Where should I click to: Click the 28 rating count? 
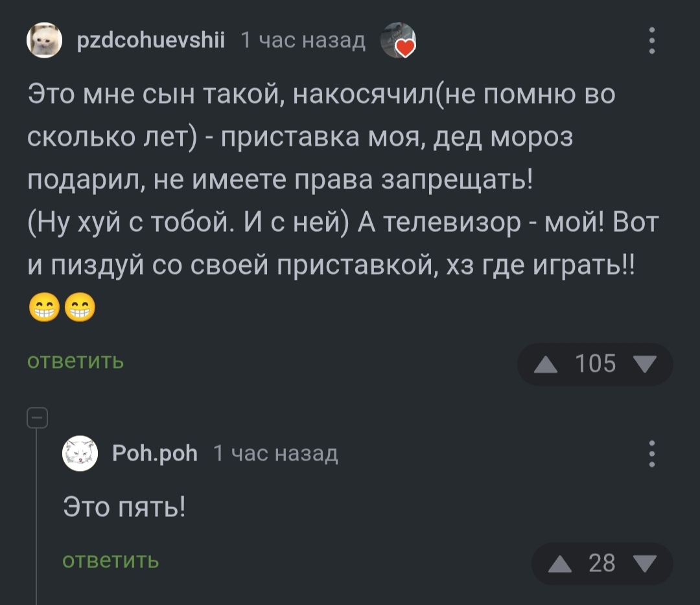click(x=601, y=564)
